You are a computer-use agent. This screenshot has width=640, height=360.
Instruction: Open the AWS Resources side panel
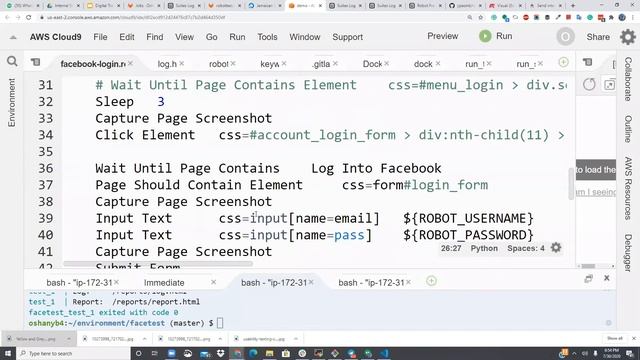628,188
